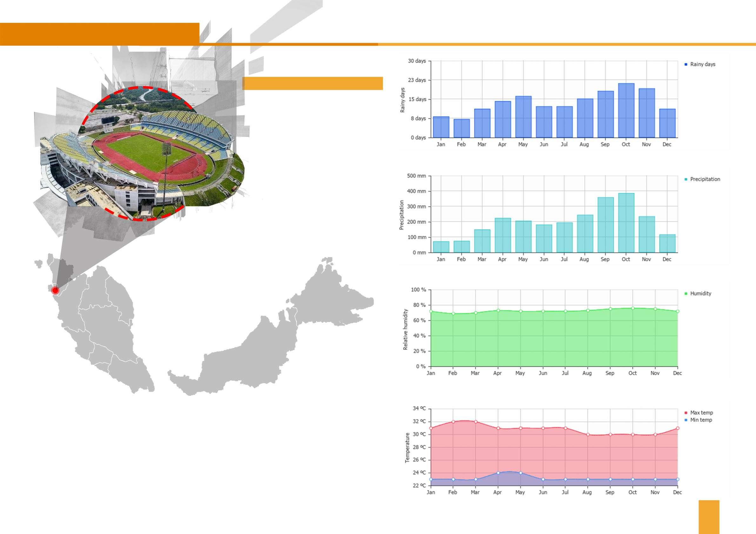Click the December bar in Precipitation chart
Image resolution: width=756 pixels, height=534 pixels.
tap(667, 243)
